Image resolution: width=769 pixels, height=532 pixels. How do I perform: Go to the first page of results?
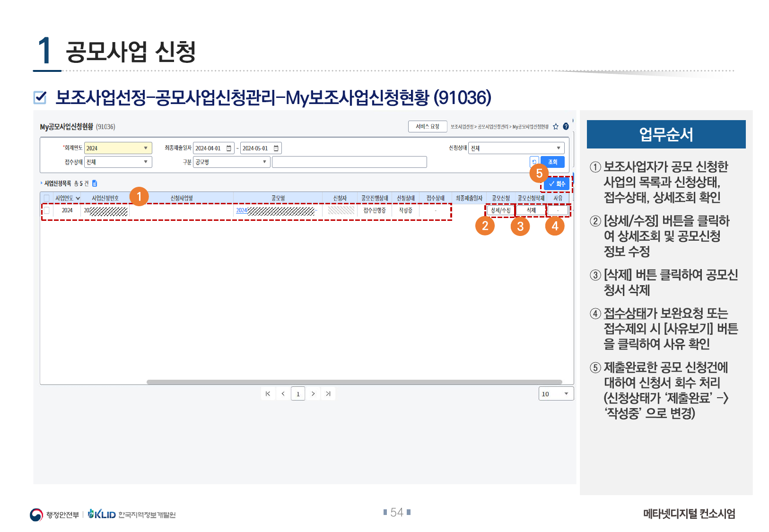click(268, 393)
